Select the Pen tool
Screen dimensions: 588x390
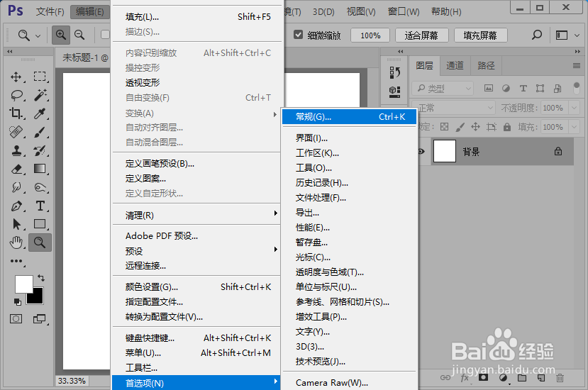16,206
